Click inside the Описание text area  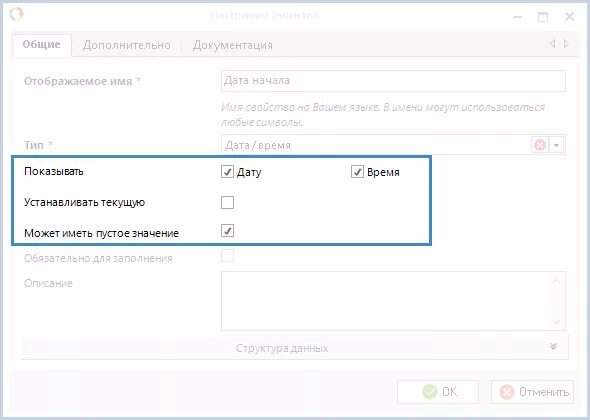pos(393,301)
